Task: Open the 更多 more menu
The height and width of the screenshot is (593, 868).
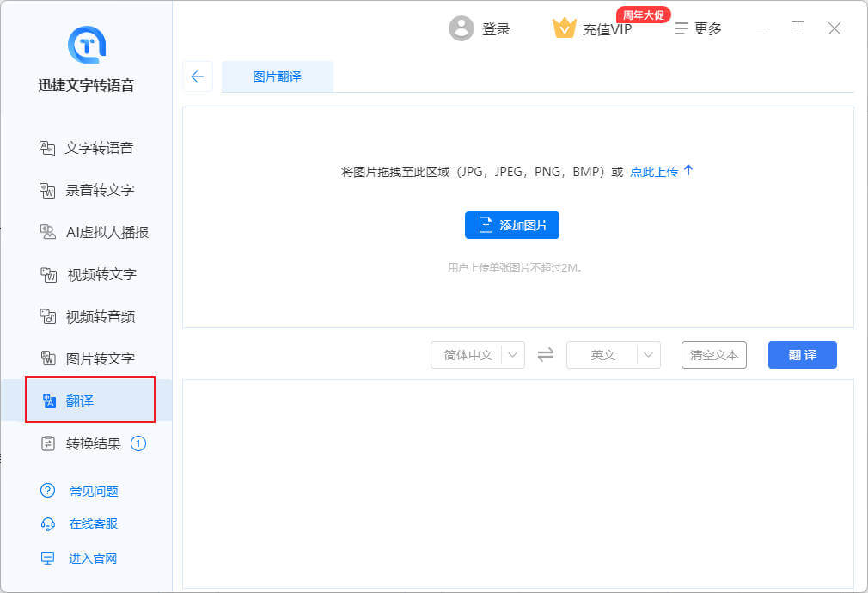Action: (x=698, y=28)
